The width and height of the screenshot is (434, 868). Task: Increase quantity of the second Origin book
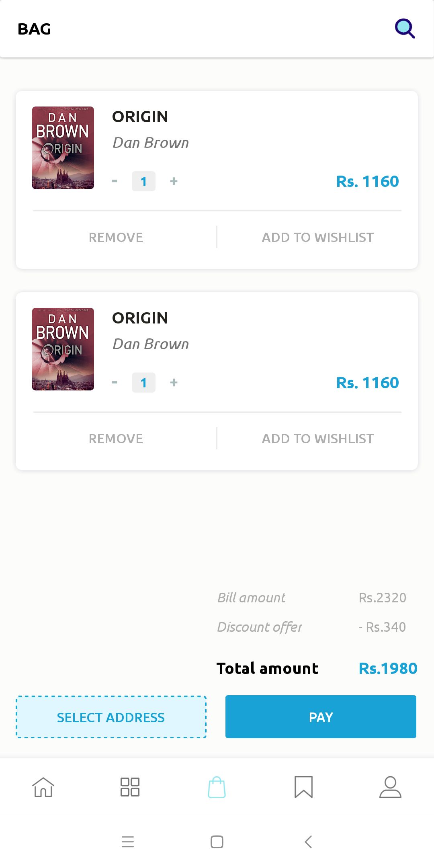174,383
